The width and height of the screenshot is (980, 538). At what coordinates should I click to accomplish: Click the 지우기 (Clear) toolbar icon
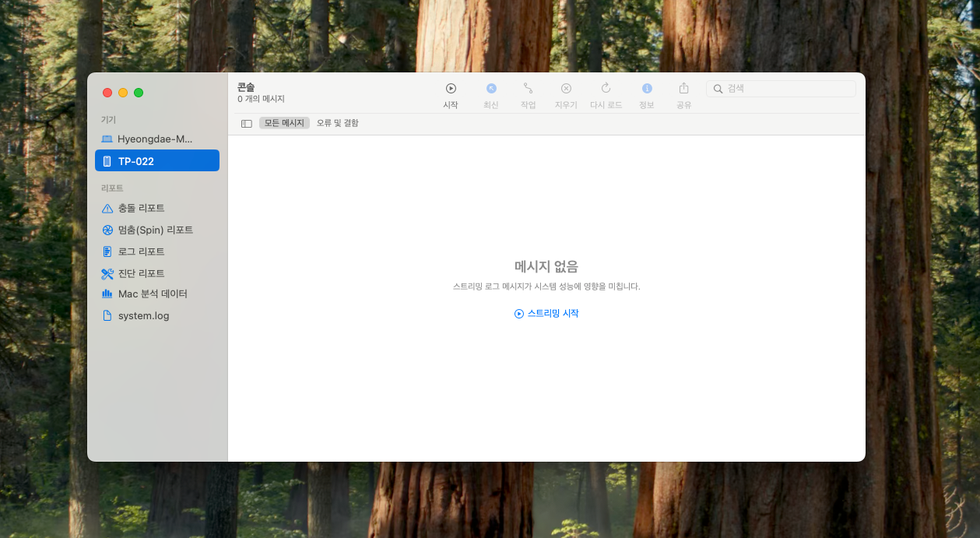tap(566, 89)
